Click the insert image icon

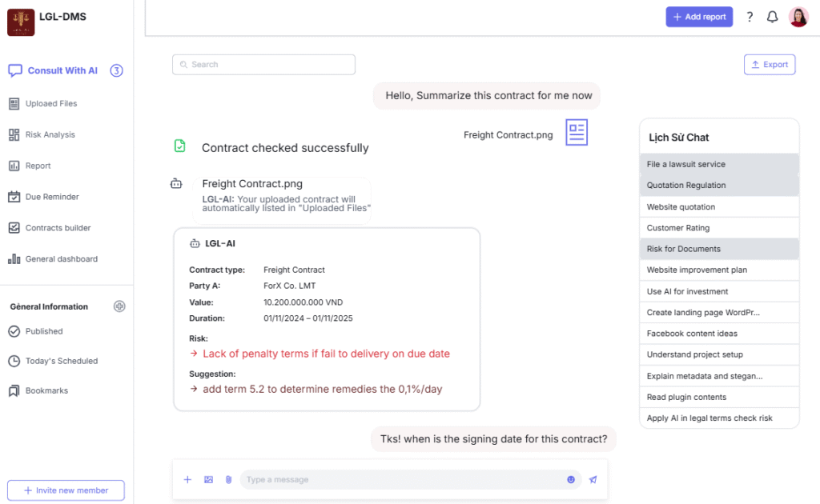tap(208, 480)
